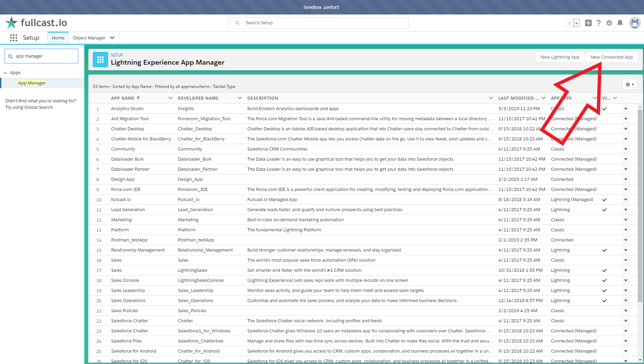644x364 pixels.
Task: Open row actions for Dataloader Bulk
Action: click(626, 159)
